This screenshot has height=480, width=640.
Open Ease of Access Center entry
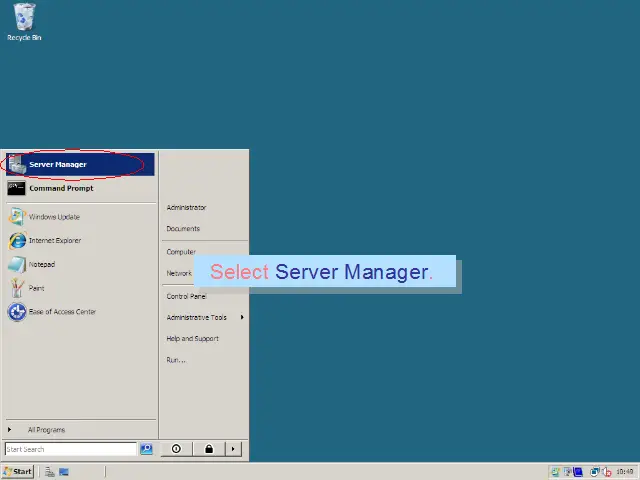80,312
